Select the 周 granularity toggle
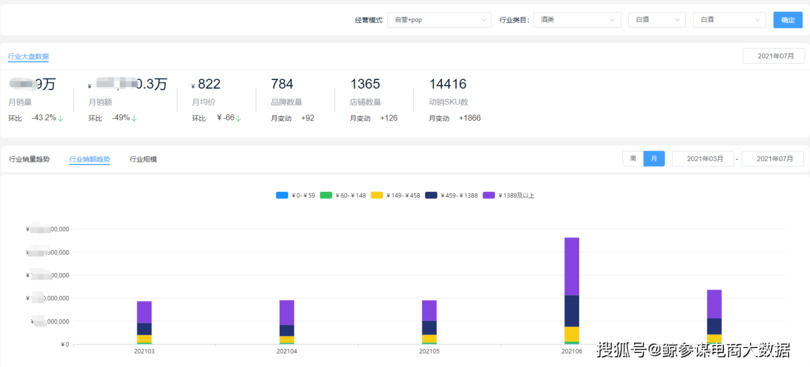Screen dimensions: 810x367 [x=633, y=159]
